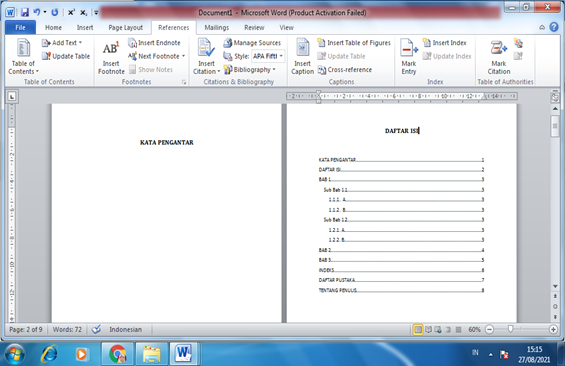Toggle the ruler view button
565x366 pixels.
point(555,97)
